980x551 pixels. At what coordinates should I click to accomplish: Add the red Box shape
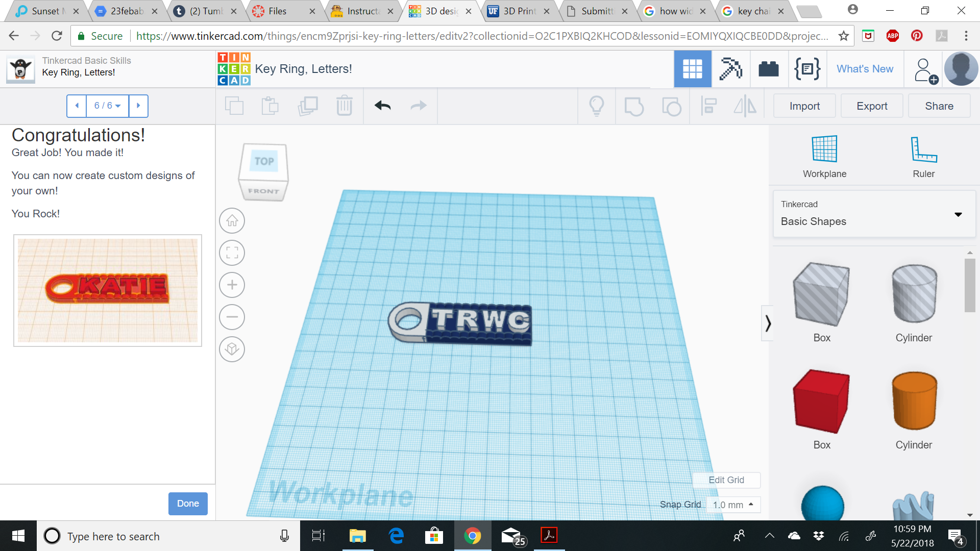[x=821, y=402]
